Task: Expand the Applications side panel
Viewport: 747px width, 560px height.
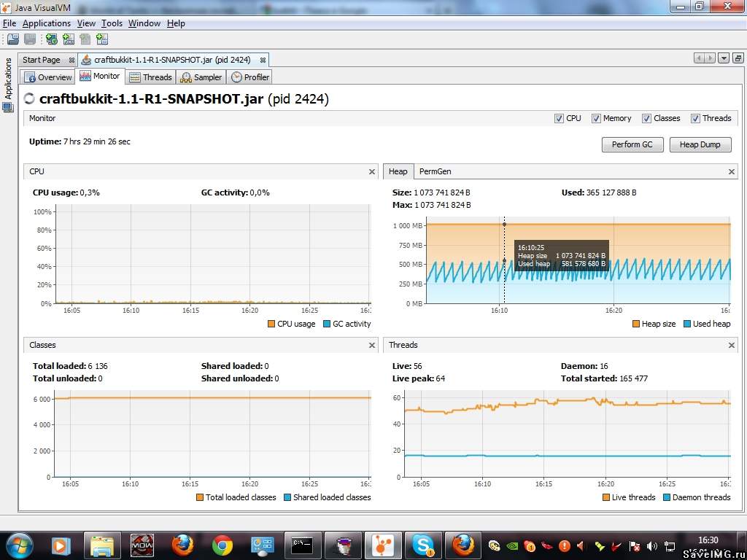Action: point(8,79)
